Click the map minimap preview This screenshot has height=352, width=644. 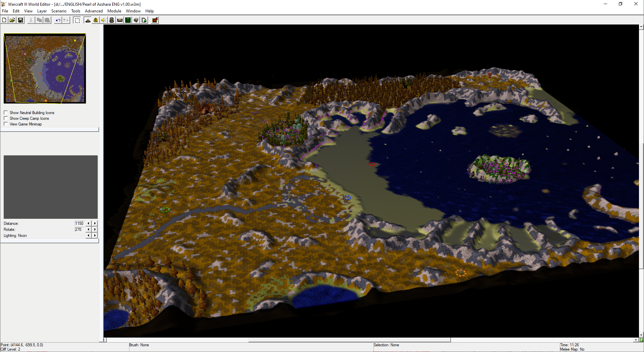click(45, 68)
